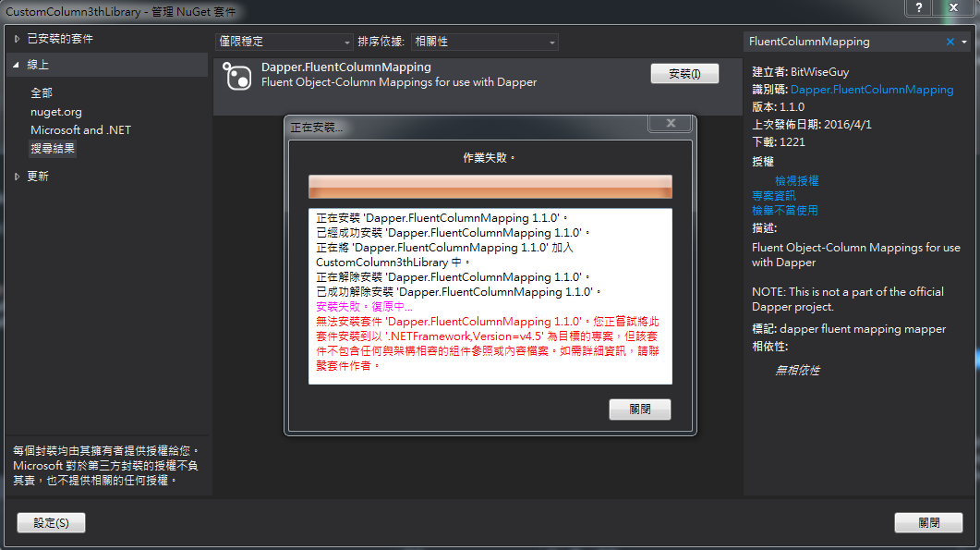Click 關閉 in the install dialog
980x550 pixels.
(640, 409)
